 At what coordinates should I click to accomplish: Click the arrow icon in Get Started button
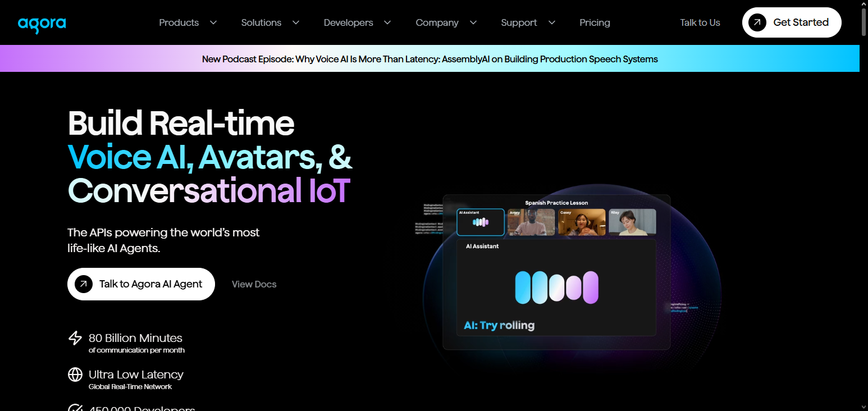coord(757,22)
